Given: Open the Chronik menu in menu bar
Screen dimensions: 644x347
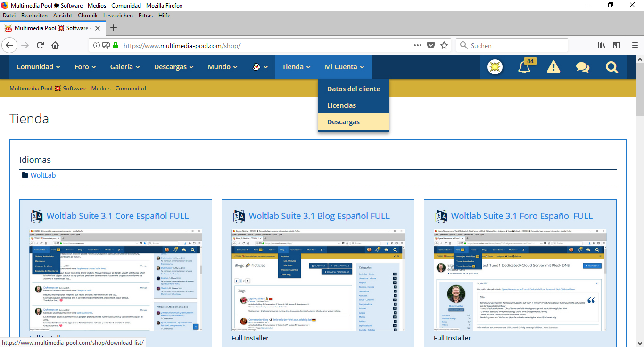Looking at the screenshot, I should 88,16.
